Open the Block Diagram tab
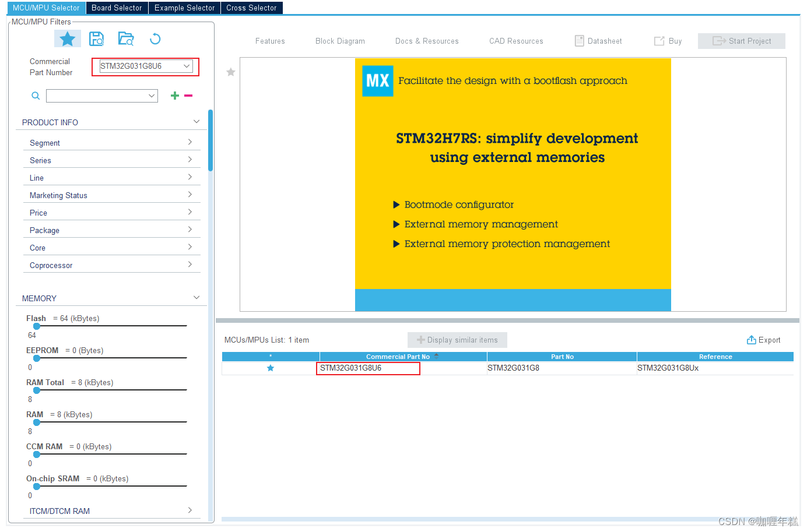 tap(340, 41)
